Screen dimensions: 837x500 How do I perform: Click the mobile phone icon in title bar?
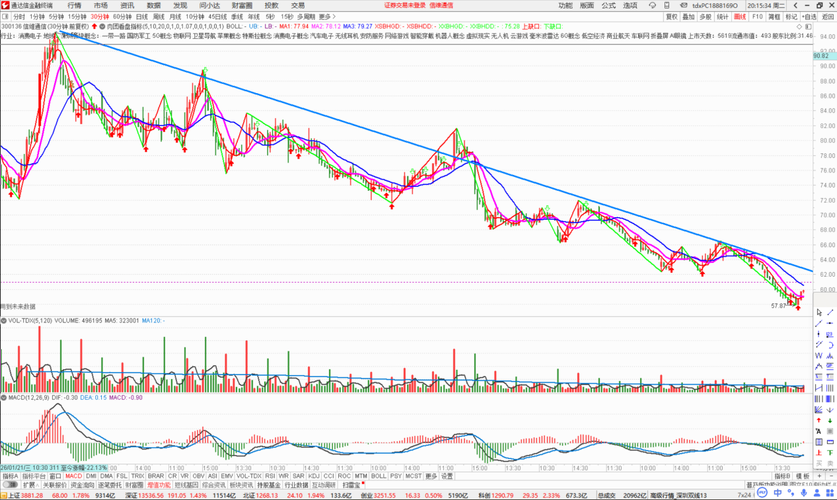click(667, 5)
